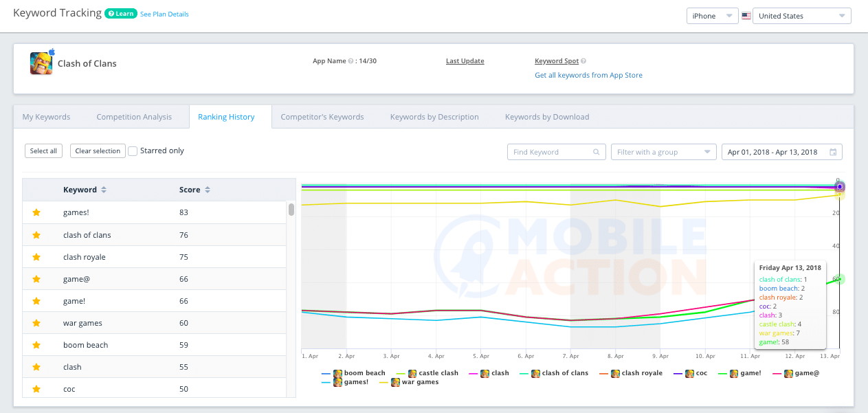Unstar the boom beach keyword
Image resolution: width=868 pixels, height=413 pixels.
(36, 345)
